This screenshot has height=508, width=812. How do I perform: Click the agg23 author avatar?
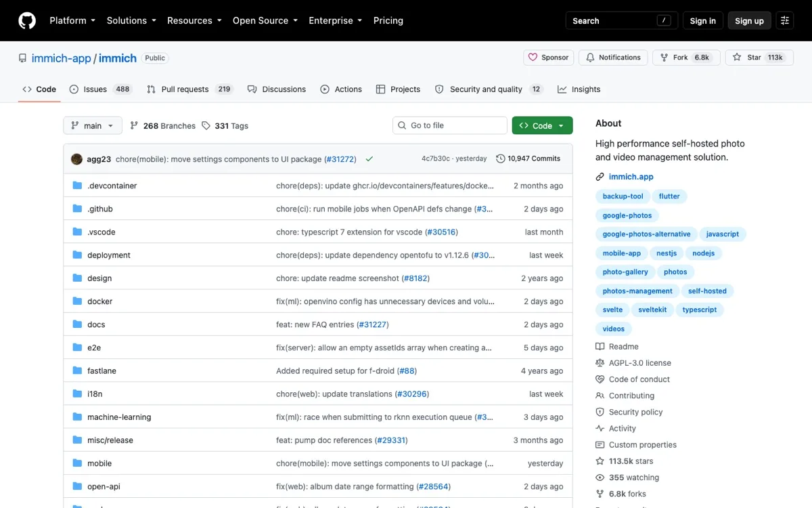pyautogui.click(x=76, y=158)
